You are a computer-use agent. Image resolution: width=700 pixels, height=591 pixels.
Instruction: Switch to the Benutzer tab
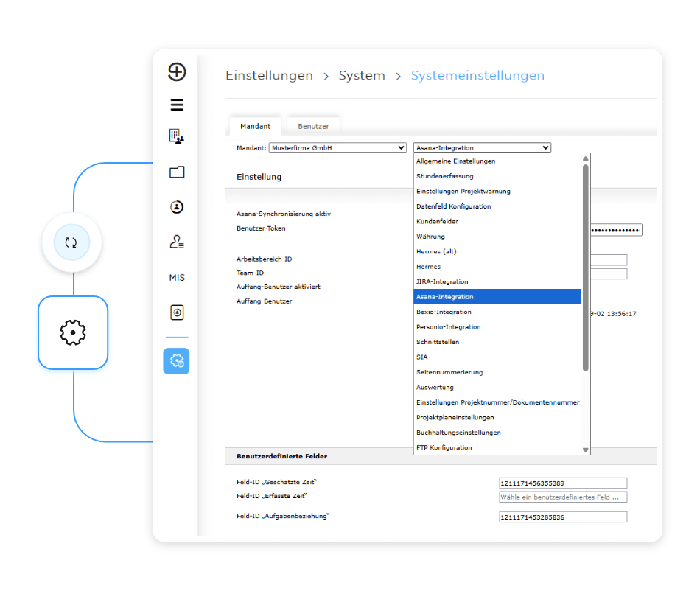[313, 127]
